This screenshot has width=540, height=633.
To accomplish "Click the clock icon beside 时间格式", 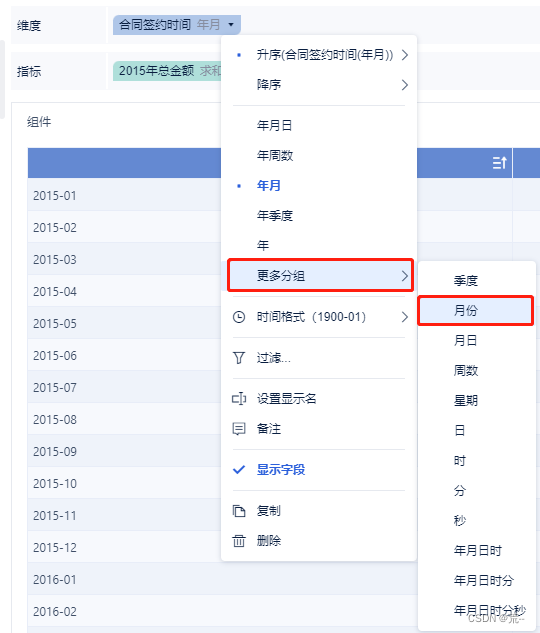I will 239,317.
